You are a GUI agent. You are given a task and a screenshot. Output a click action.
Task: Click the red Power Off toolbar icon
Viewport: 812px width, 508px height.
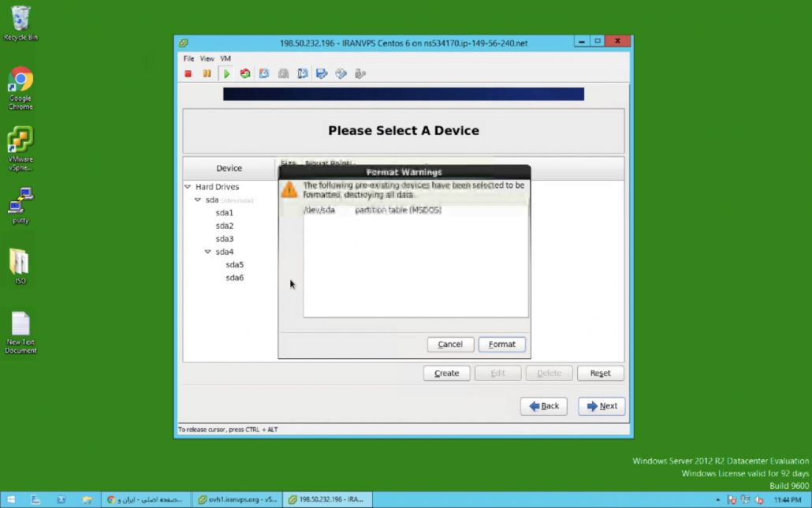[x=188, y=73]
